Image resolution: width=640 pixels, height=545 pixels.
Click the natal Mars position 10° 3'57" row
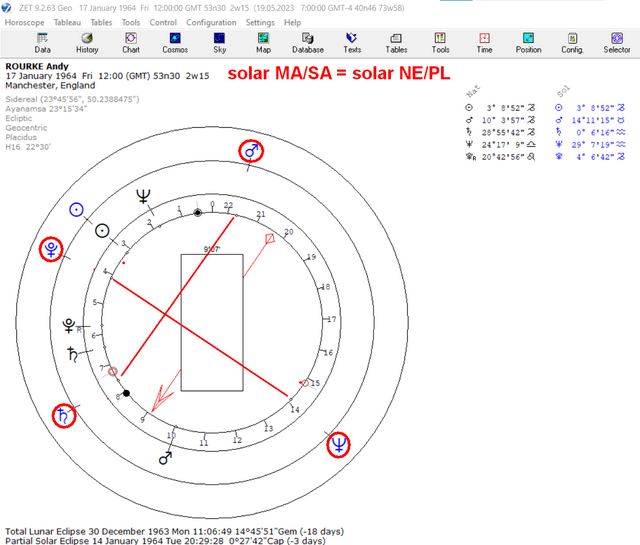(500, 120)
